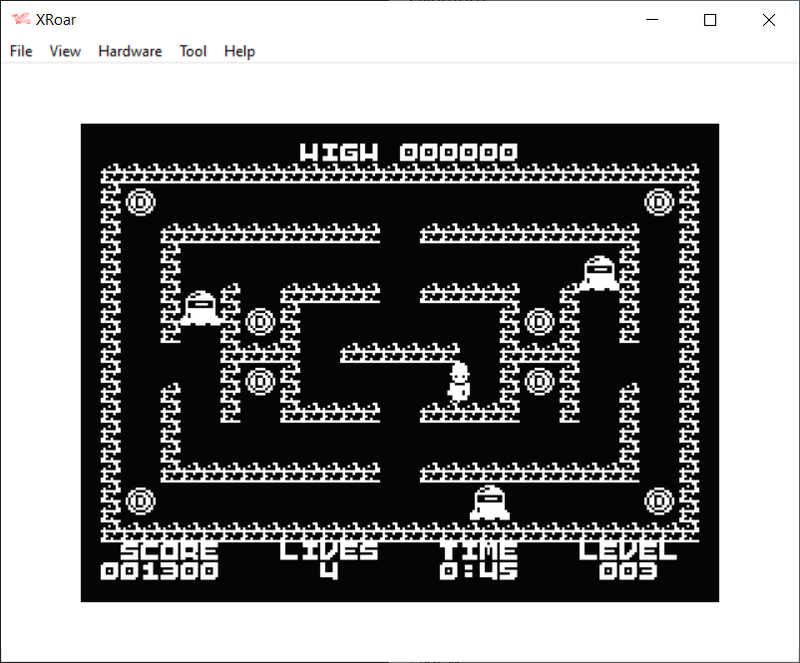Open the Hardware menu
The height and width of the screenshot is (663, 800).
coord(130,51)
